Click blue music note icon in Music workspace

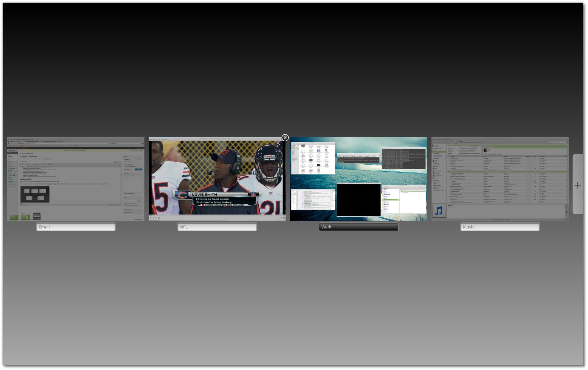pos(439,211)
